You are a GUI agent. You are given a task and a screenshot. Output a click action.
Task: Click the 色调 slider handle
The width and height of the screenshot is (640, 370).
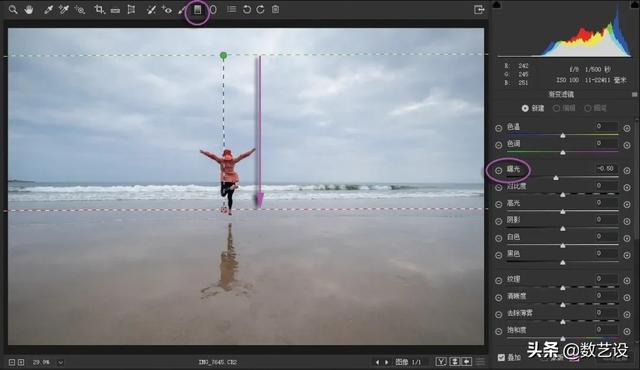pyautogui.click(x=563, y=153)
